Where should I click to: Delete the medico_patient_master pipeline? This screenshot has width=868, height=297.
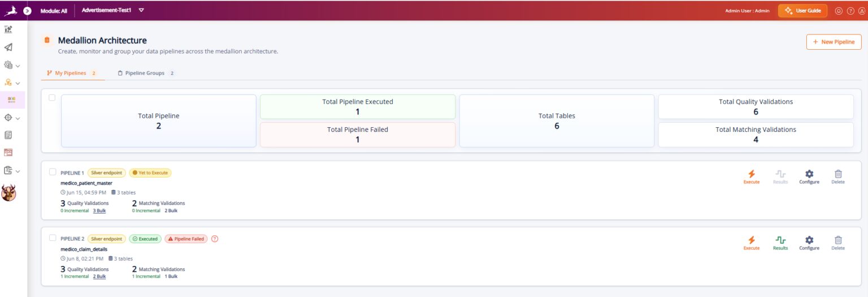838,177
